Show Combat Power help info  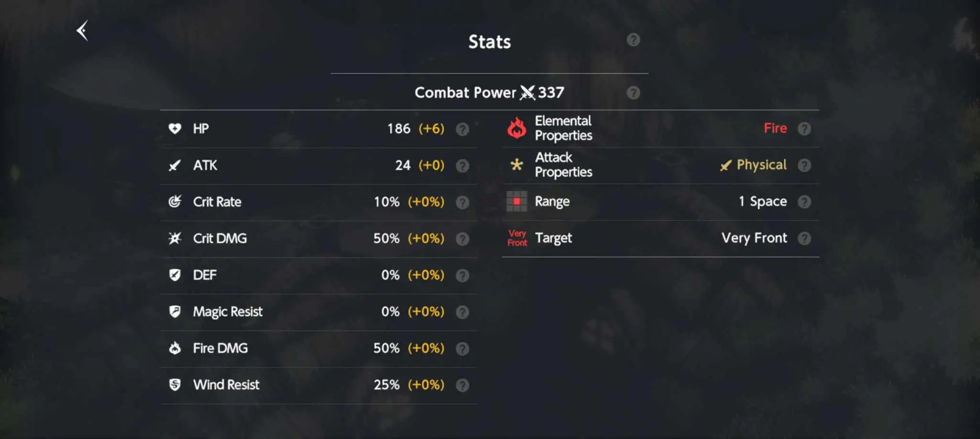[633, 93]
